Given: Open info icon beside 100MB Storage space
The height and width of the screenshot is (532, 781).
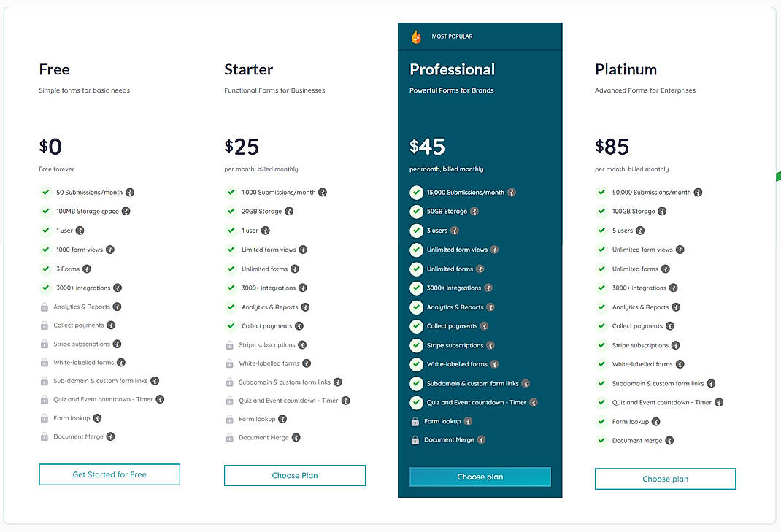Looking at the screenshot, I should pyautogui.click(x=126, y=211).
